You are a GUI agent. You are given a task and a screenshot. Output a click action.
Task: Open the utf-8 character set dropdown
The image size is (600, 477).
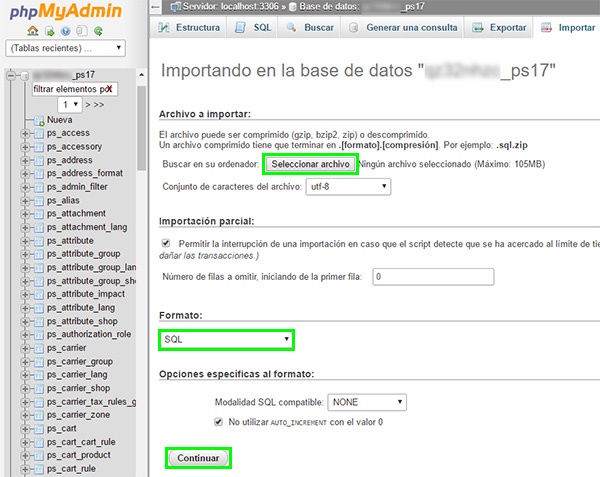pos(348,187)
